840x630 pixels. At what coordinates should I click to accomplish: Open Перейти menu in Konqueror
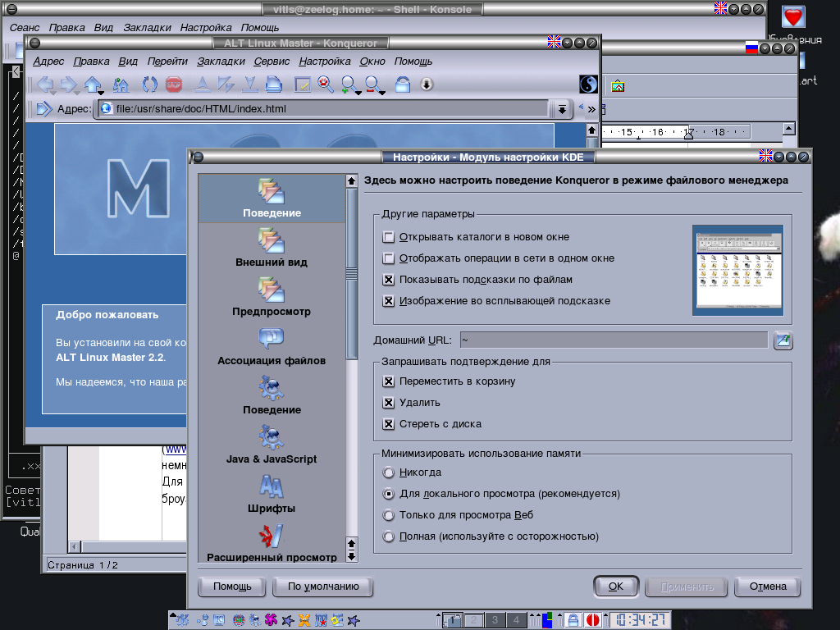pos(167,61)
